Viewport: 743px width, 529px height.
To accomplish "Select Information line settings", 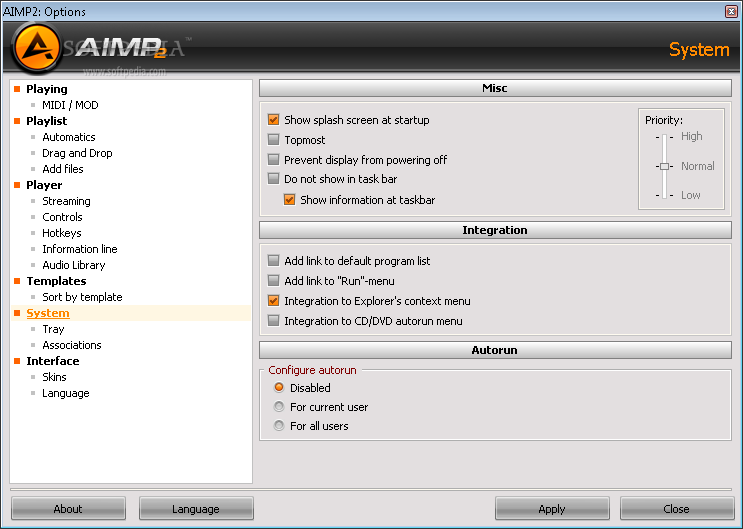I will (x=80, y=249).
